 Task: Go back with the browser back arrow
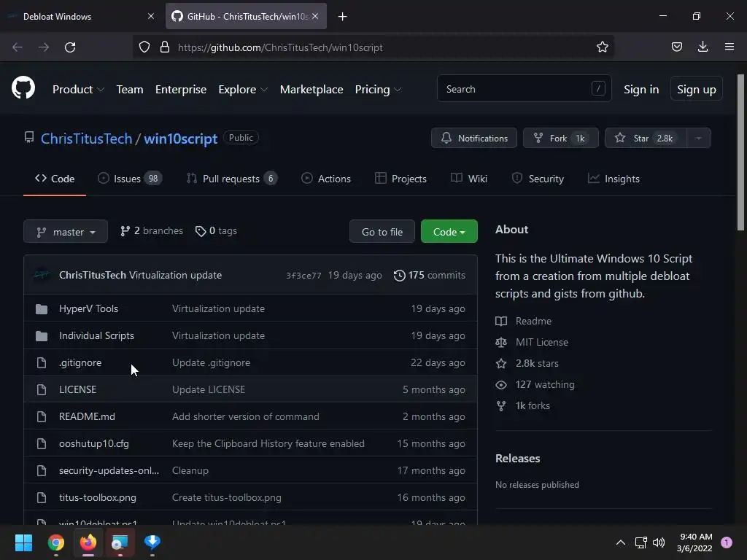(x=18, y=47)
